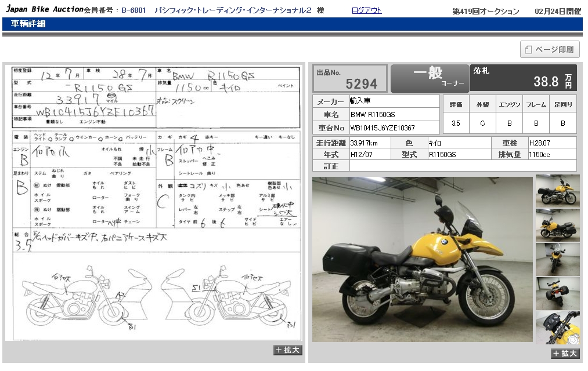
Task: Click the 一般 コーナー category badge
Action: (x=430, y=78)
